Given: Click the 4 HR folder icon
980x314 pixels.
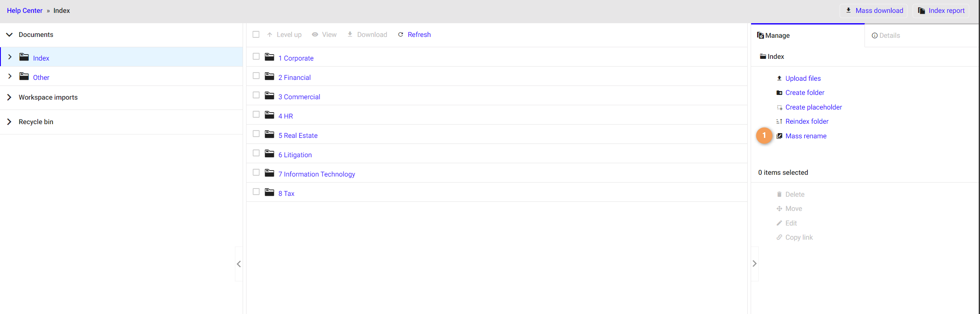Looking at the screenshot, I should [x=269, y=115].
